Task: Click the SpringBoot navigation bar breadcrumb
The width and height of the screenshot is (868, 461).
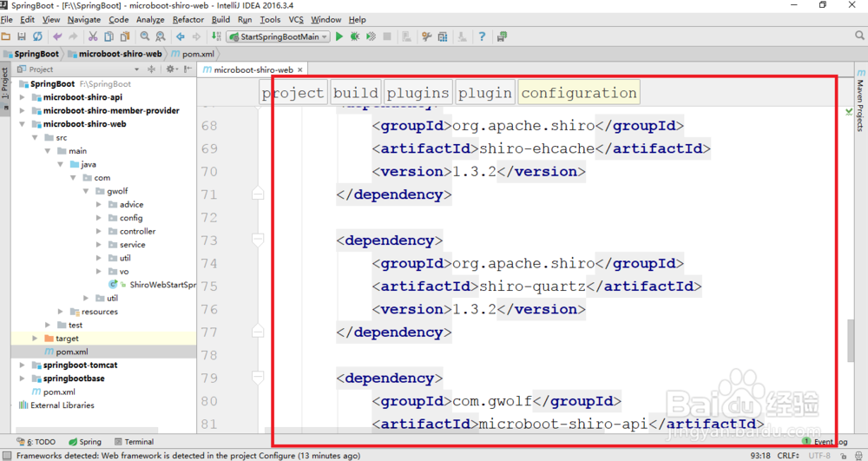Action: pos(31,54)
